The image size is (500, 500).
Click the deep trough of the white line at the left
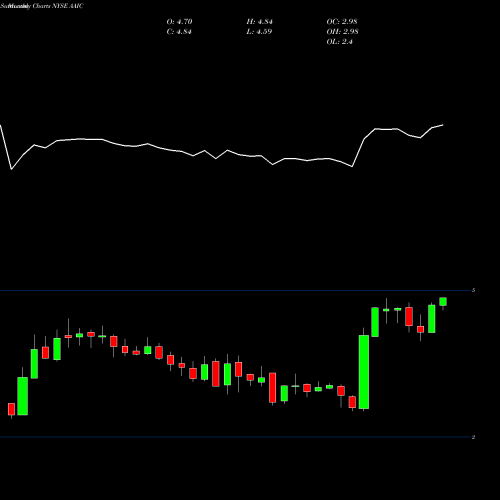pyautogui.click(x=11, y=169)
